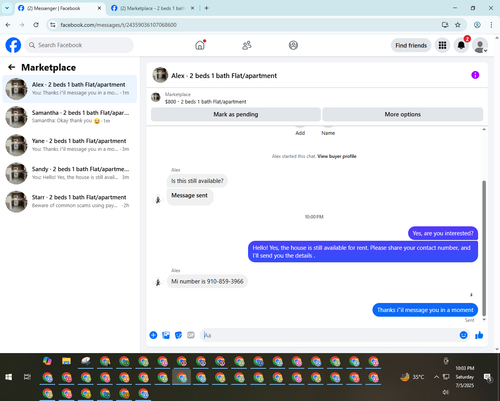Click the 'Thanks i'll message you in a moment' bubble
Viewport: 500px width, 401px height.
click(425, 310)
